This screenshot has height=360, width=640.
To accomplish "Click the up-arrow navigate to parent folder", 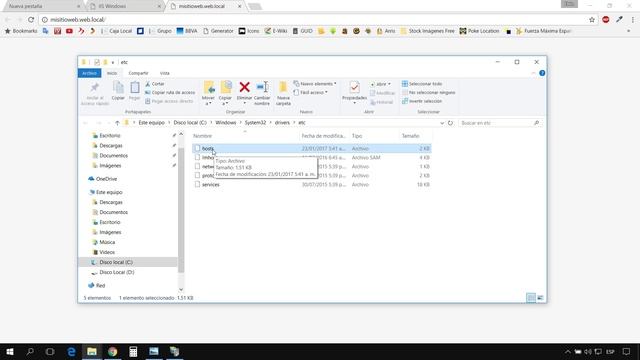I will [x=117, y=123].
